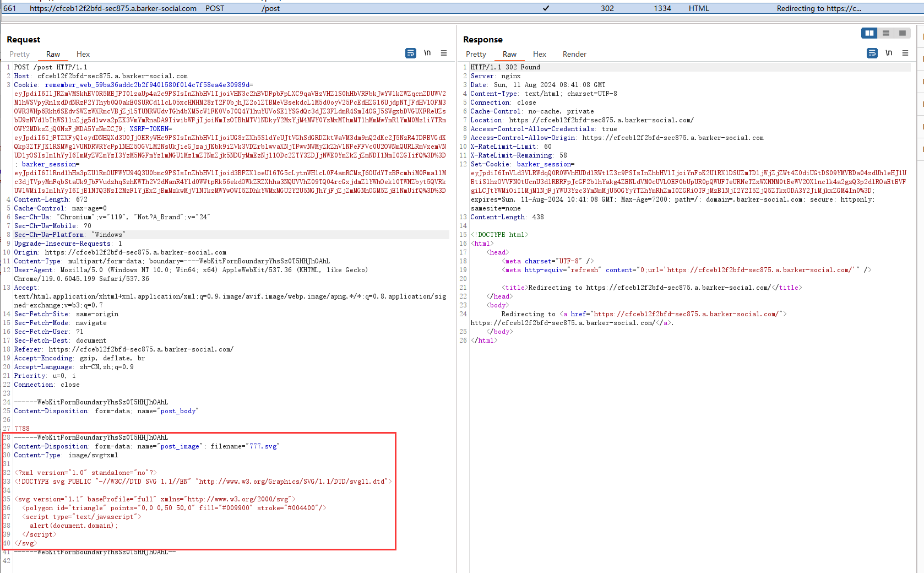Click the 'POST /post HTTP/1.1' request line
Image resolution: width=924 pixels, height=573 pixels.
click(x=51, y=67)
